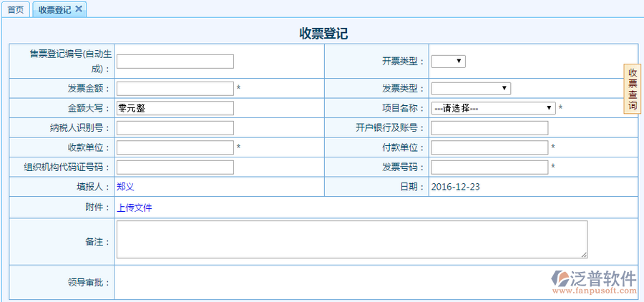This screenshot has width=644, height=302.
Task: Expand the 发票类型 dropdown
Action: [x=471, y=88]
